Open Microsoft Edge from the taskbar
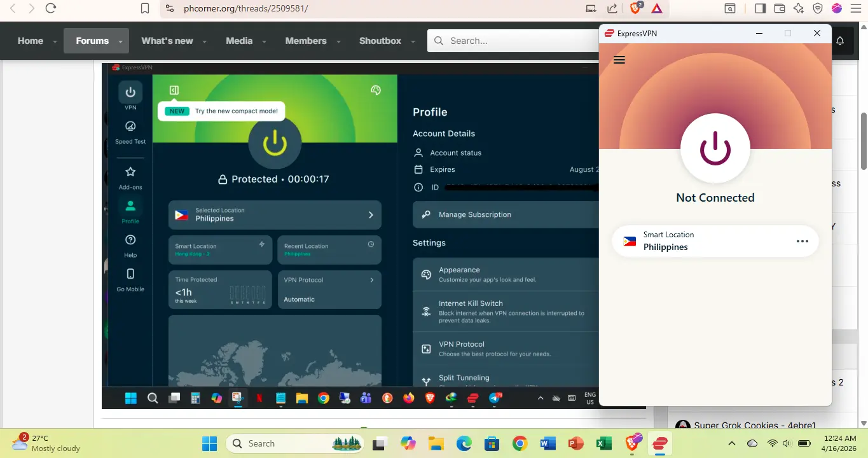 click(464, 443)
